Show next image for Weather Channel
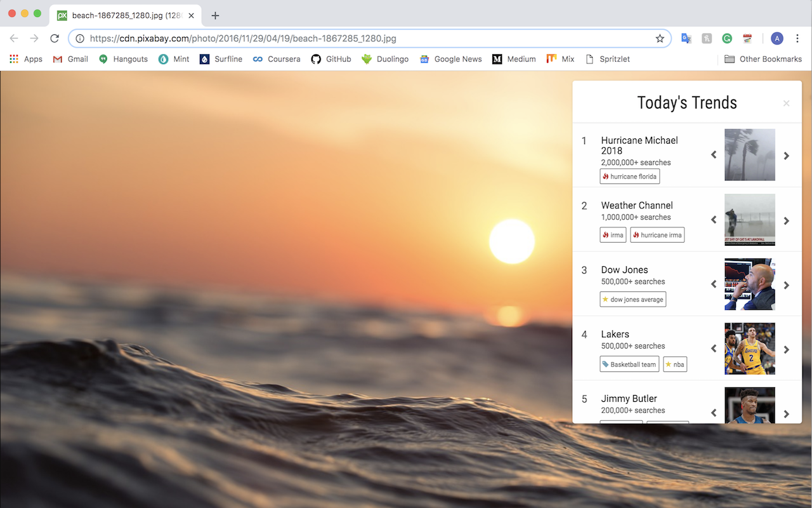 tap(787, 220)
